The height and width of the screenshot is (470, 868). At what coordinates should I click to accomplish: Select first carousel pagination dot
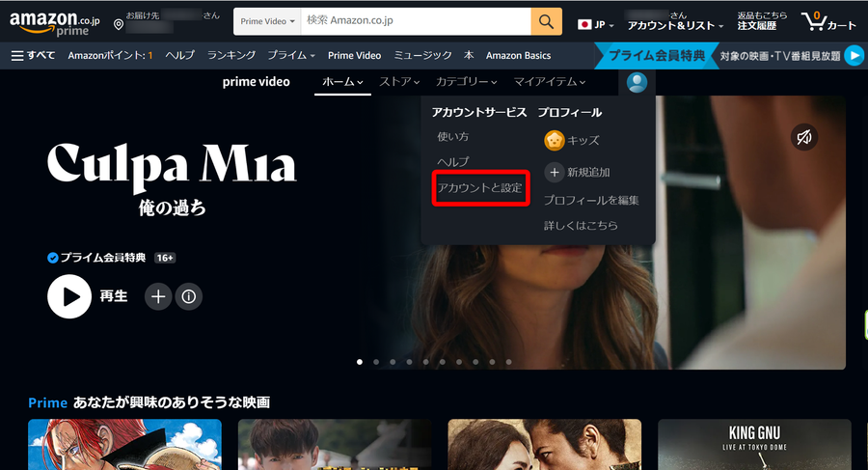[x=360, y=362]
